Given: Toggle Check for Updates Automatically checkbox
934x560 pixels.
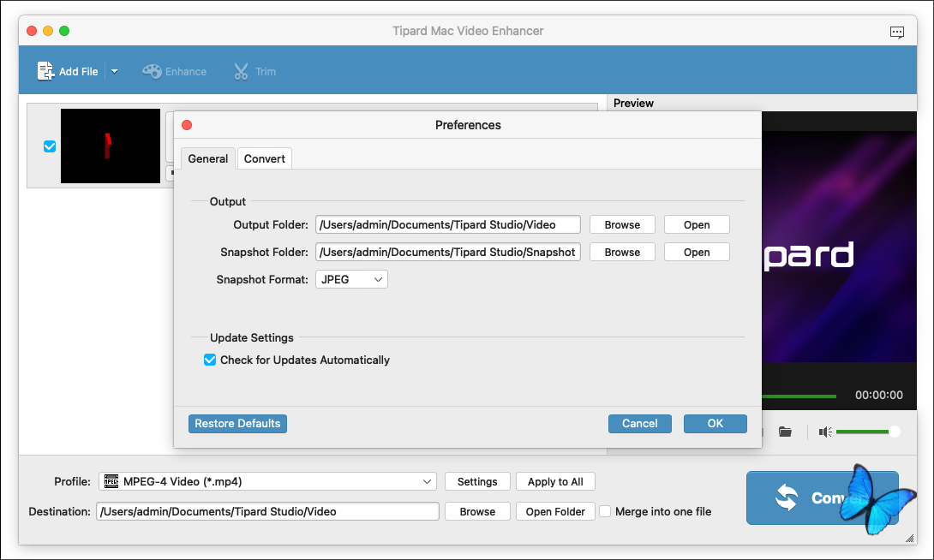Looking at the screenshot, I should pos(210,360).
